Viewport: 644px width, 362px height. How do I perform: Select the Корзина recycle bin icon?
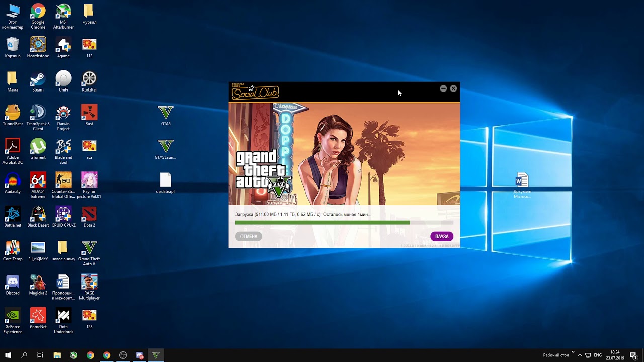13,48
